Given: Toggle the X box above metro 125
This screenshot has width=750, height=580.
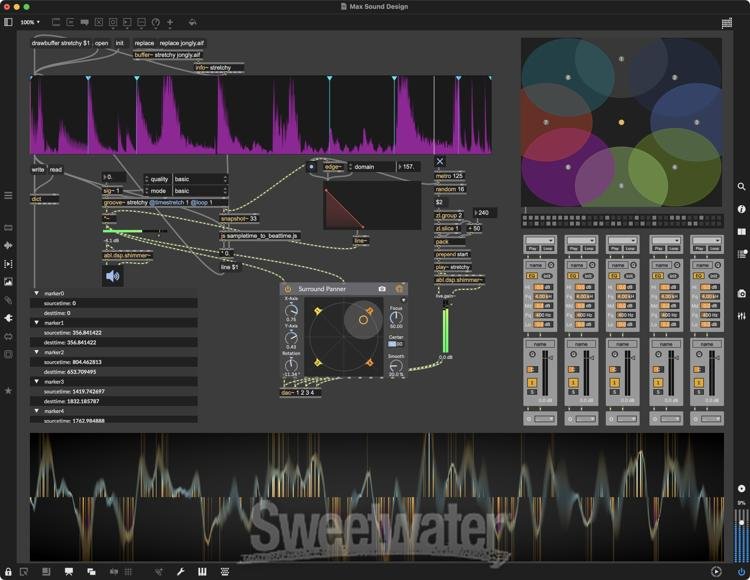Looking at the screenshot, I should tap(440, 161).
